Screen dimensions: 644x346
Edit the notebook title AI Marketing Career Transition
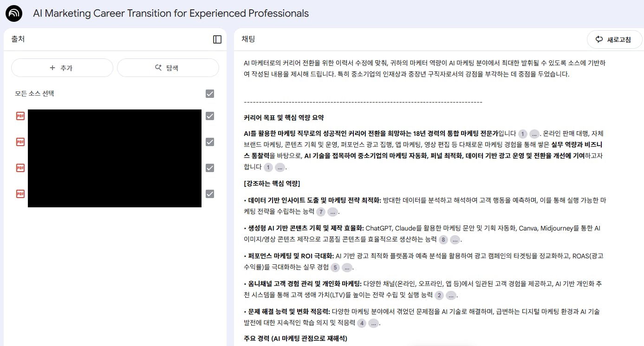coord(171,13)
